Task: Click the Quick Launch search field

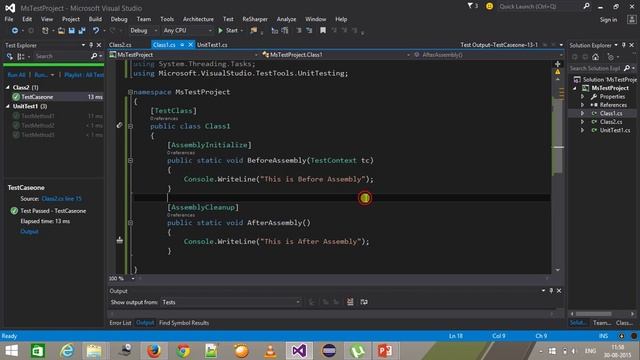Action: pyautogui.click(x=538, y=7)
